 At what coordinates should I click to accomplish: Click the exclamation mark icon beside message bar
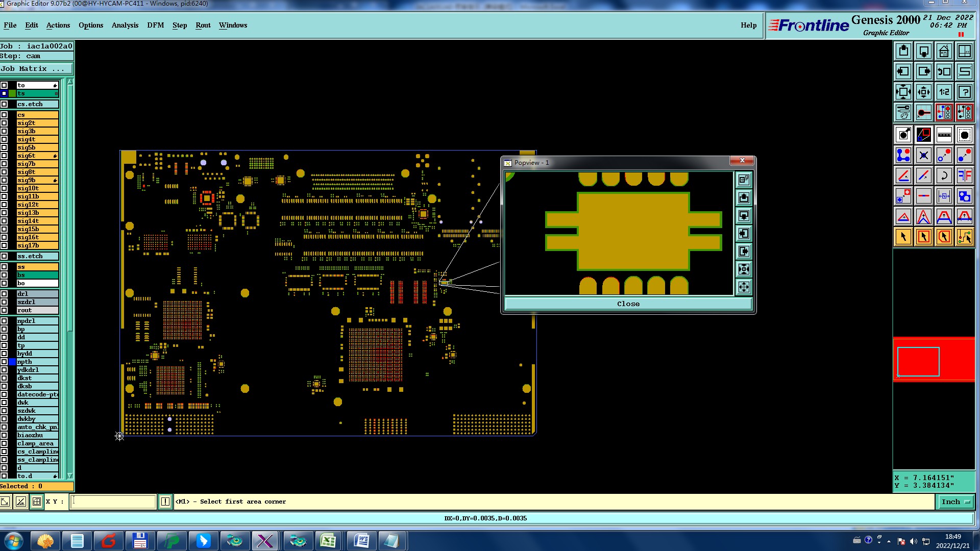(x=165, y=502)
